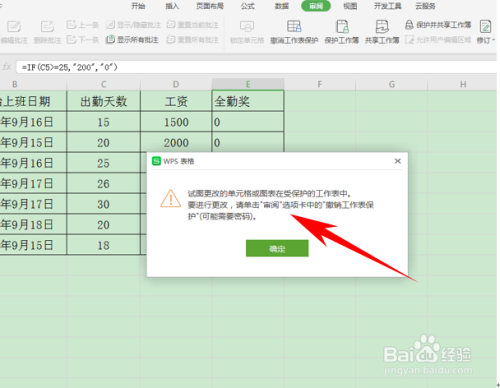
Task: Confirm the dialog with 确定
Action: [x=277, y=248]
